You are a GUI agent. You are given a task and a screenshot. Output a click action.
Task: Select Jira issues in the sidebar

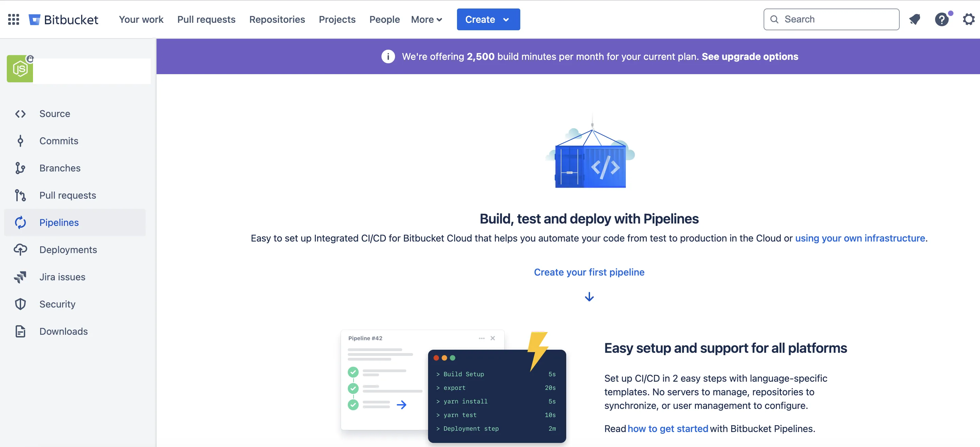click(75, 277)
